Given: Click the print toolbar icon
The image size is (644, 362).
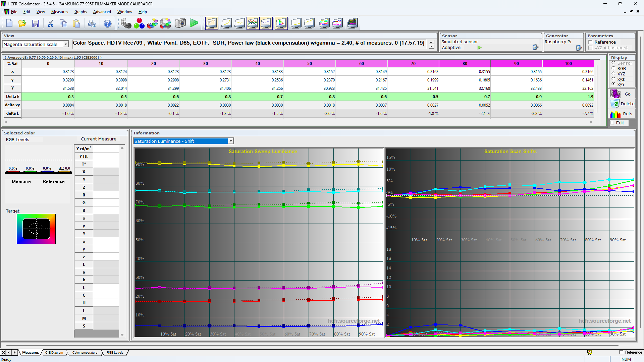Looking at the screenshot, I should pyautogui.click(x=92, y=23).
